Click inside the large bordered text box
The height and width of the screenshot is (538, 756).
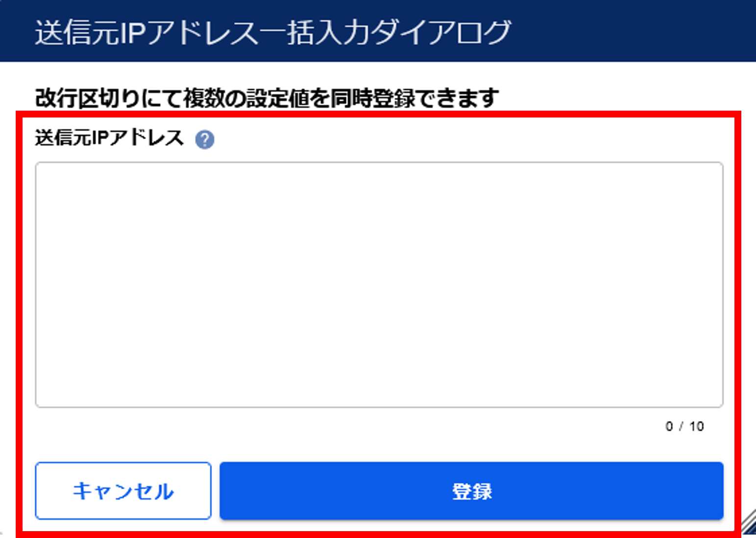379,285
